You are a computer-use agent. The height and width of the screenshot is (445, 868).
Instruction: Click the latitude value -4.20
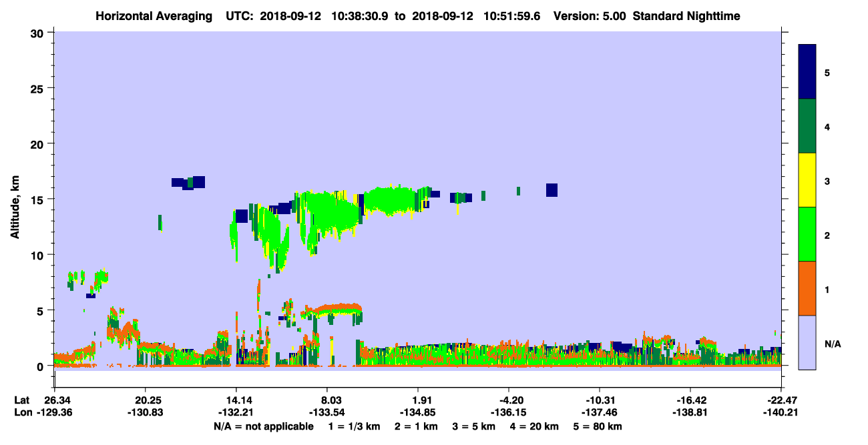click(x=509, y=400)
